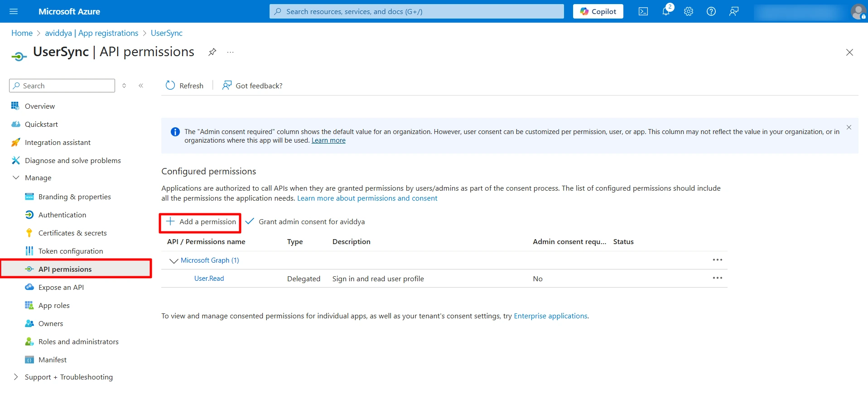Open portal settings gear
Viewport: 868px width, 394px height.
[689, 11]
